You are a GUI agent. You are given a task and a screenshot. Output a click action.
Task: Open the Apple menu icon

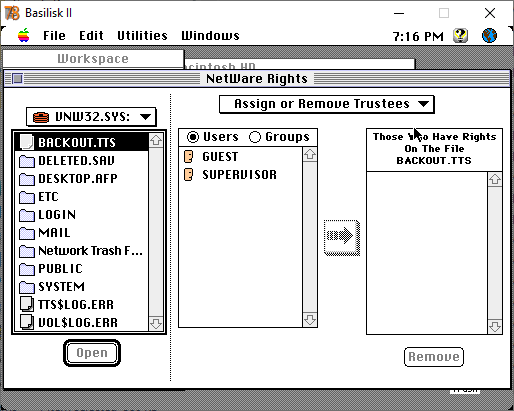pyautogui.click(x=24, y=35)
